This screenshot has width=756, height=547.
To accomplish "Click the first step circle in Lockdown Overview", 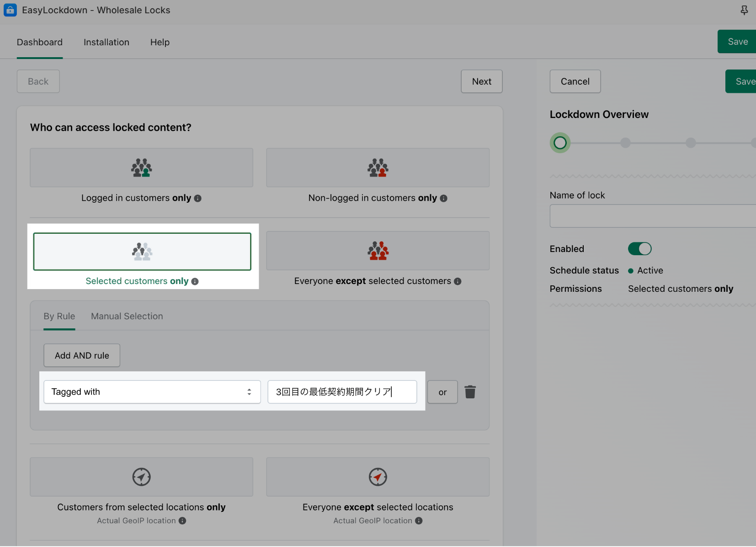I will coord(560,143).
